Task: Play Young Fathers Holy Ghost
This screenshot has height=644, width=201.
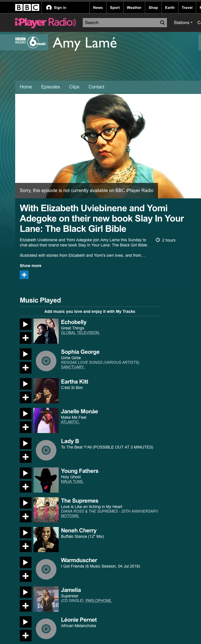Action: (25, 473)
